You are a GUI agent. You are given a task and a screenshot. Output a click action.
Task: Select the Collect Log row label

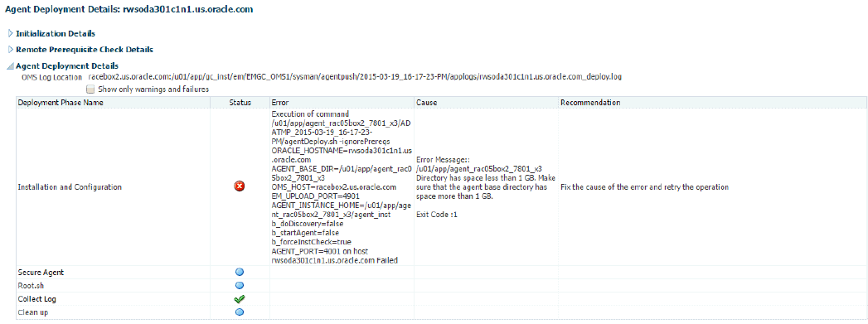(37, 299)
